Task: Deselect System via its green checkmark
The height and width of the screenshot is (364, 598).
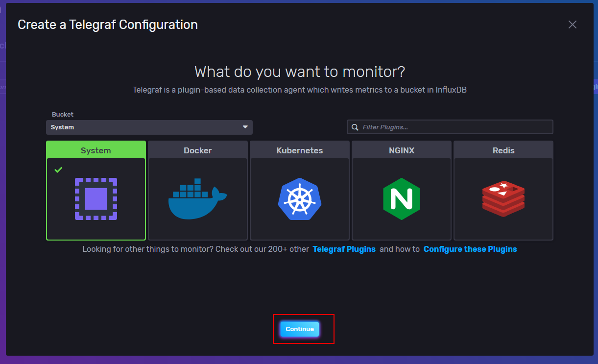Action: 58,170
